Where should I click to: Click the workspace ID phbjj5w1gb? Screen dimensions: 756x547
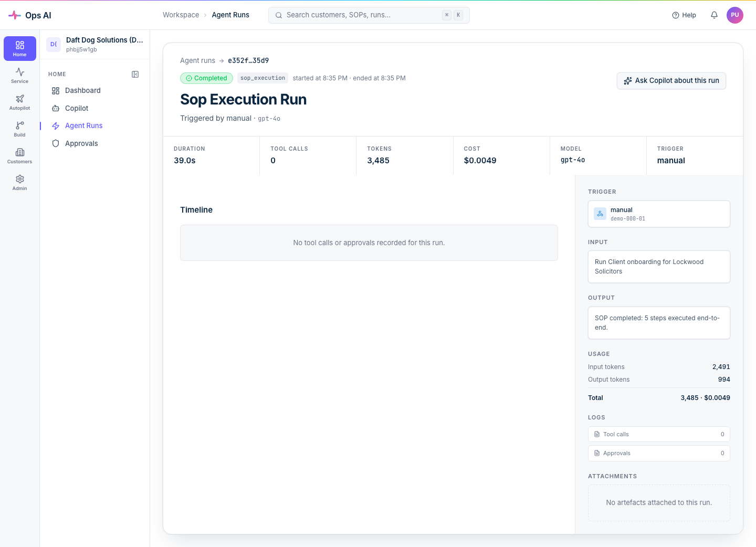coord(81,50)
